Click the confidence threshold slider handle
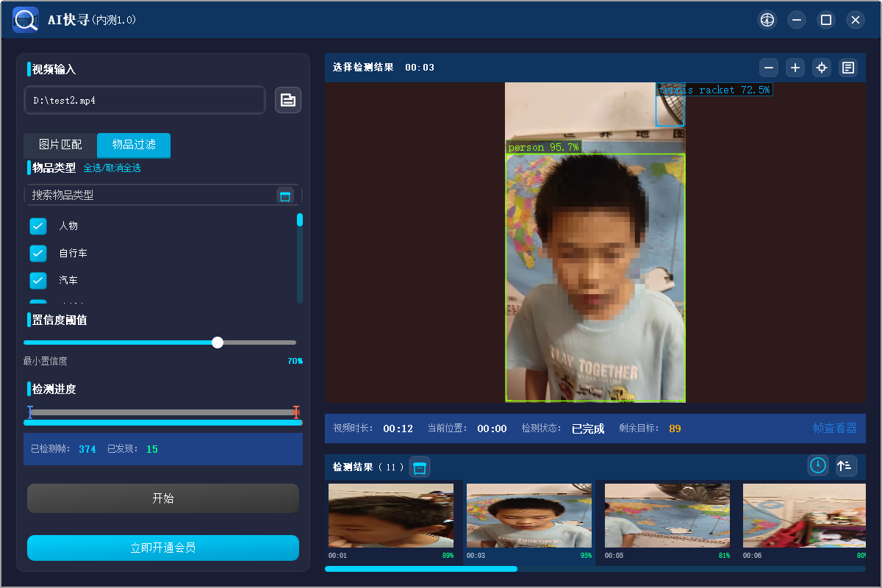Screen dimensions: 882x588 click(217, 343)
